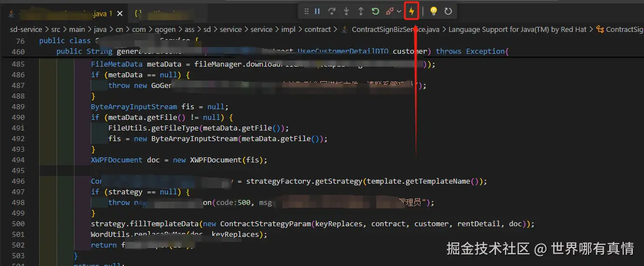Viewport: 644px width, 266px height.
Task: Grab the debug toolbar drag handle
Action: [306, 12]
